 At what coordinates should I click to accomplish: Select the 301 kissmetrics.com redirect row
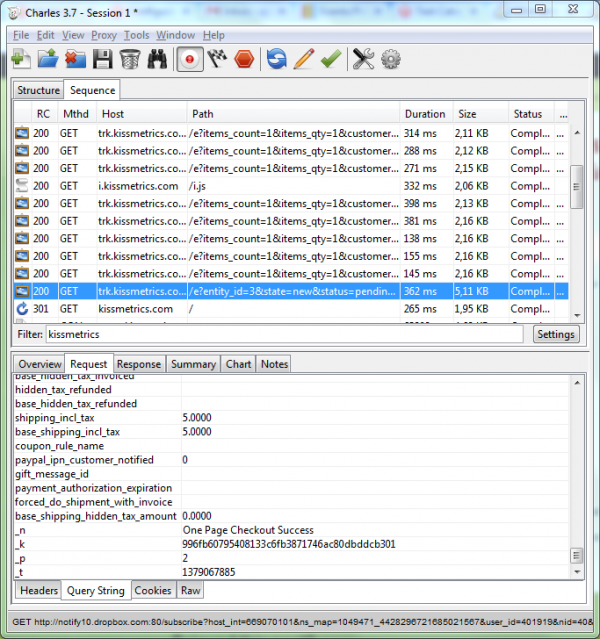pyautogui.click(x=291, y=309)
